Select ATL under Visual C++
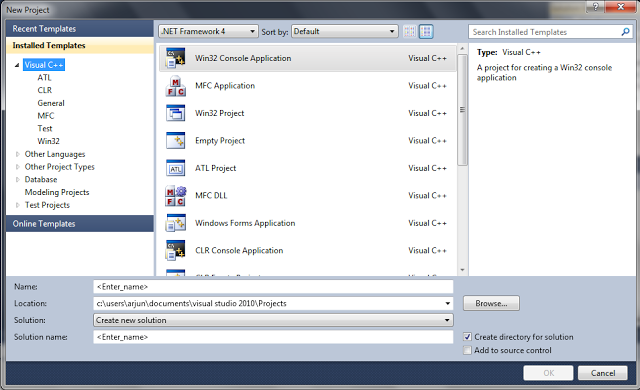The width and height of the screenshot is (640, 390). [44, 78]
